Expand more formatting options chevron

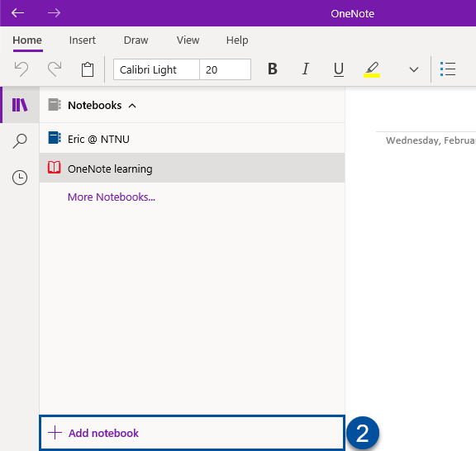point(414,70)
